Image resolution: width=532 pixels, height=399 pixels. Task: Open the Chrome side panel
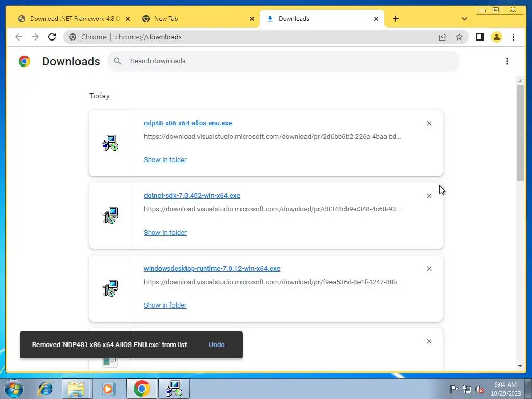tap(480, 37)
